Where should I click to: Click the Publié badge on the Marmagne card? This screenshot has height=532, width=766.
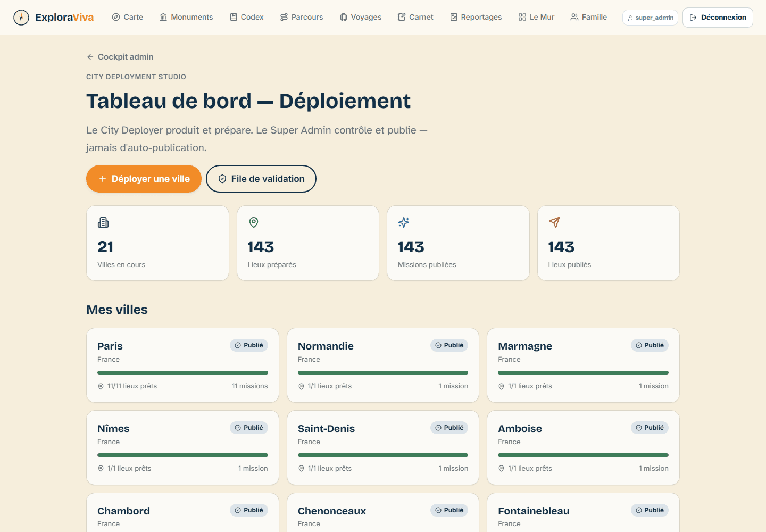(650, 345)
